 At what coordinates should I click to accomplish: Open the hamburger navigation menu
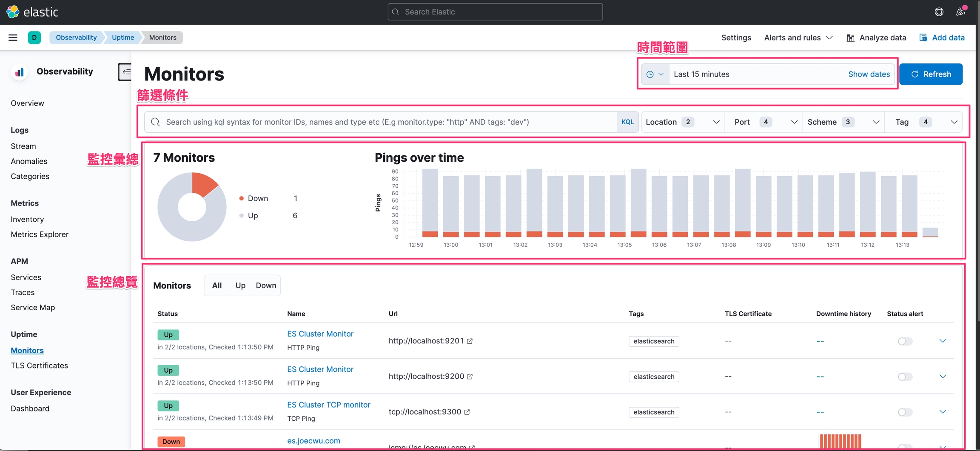coord(13,37)
